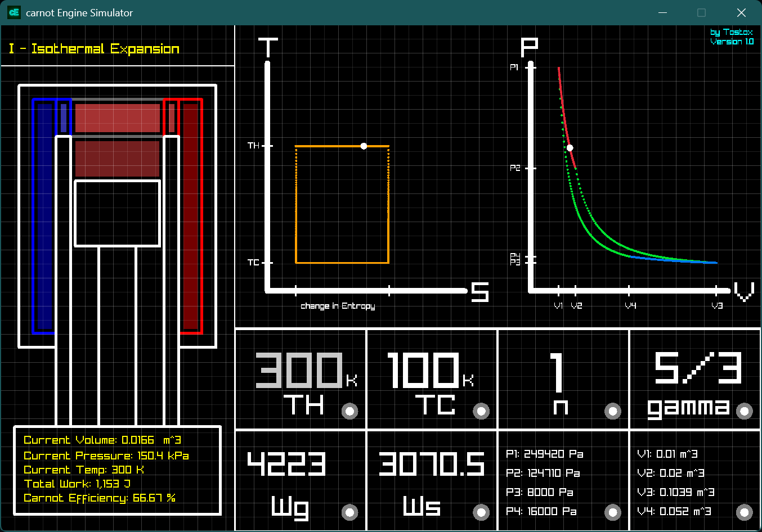This screenshot has width=762, height=532.
Task: Click 'P3: 8000 Pa' in the pressures list
Action: coord(540,492)
